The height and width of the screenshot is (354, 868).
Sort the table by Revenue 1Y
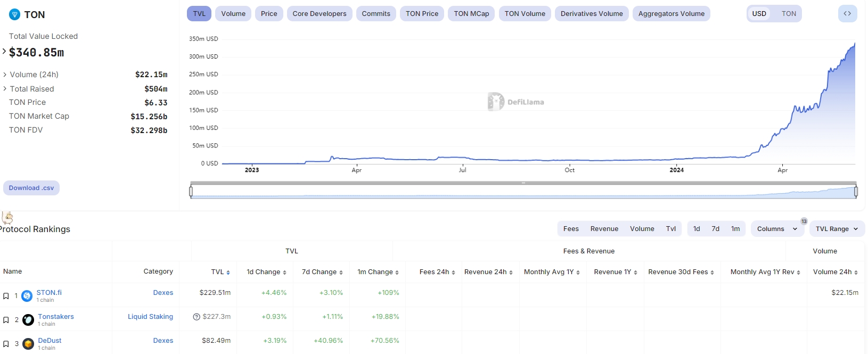coord(616,272)
